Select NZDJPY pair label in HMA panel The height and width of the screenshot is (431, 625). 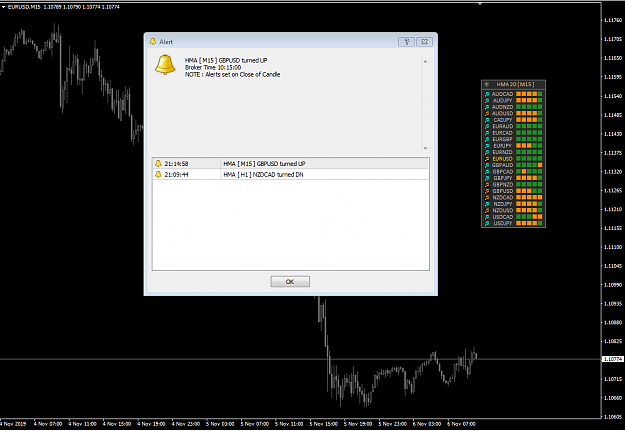click(503, 204)
